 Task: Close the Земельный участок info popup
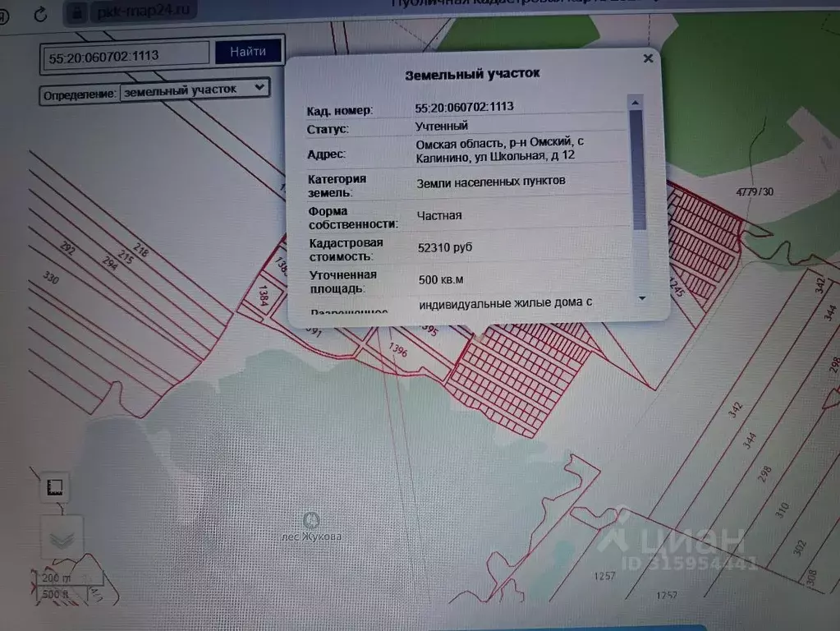(648, 58)
